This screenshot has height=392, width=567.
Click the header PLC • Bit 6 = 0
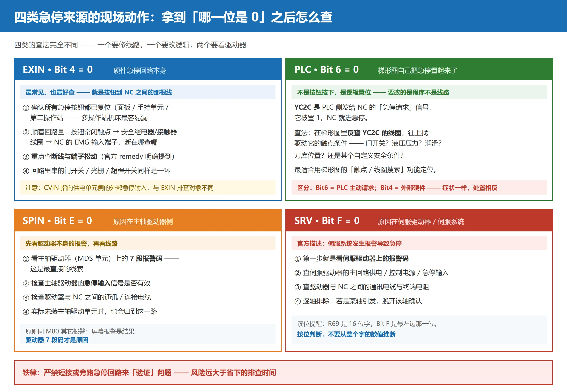point(326,69)
